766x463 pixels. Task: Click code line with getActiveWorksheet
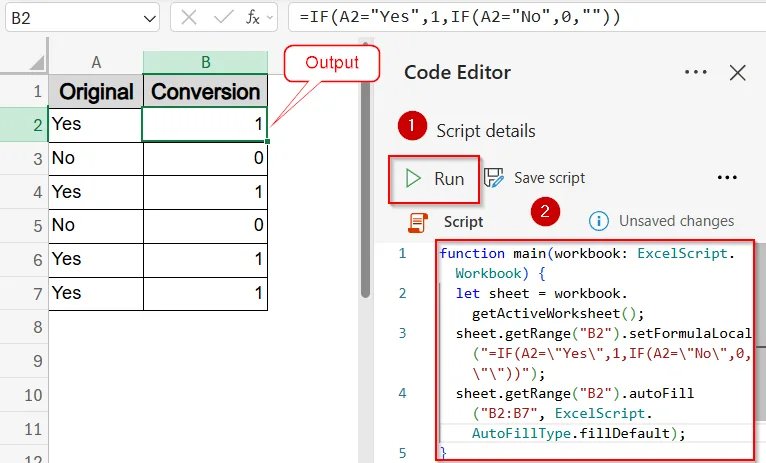(557, 314)
